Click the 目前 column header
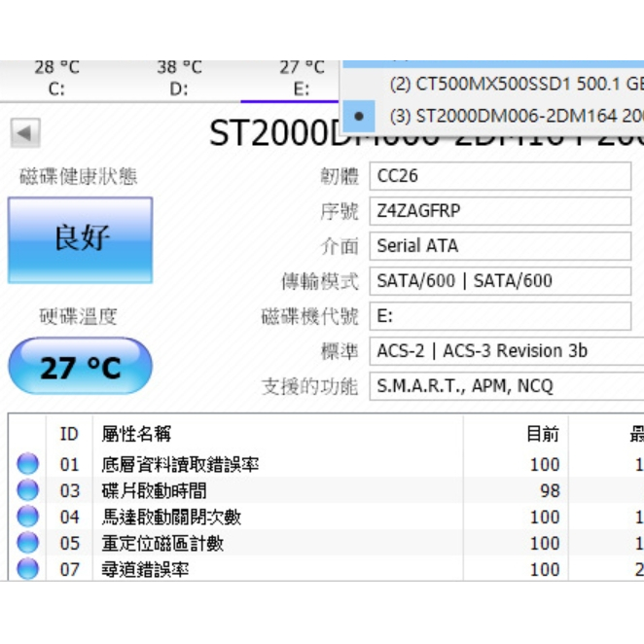Screen dimensions: 644x644 516,434
